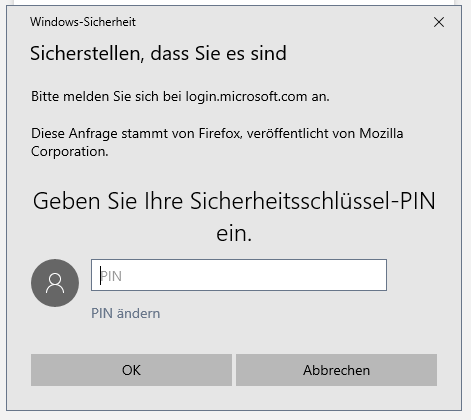Viewport: 471px width, 420px height.
Task: Focus the PIN input field
Action: coord(239,275)
